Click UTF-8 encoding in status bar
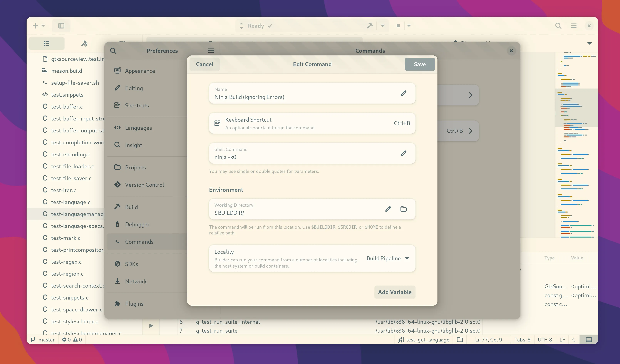This screenshot has width=620, height=364. (x=545, y=339)
